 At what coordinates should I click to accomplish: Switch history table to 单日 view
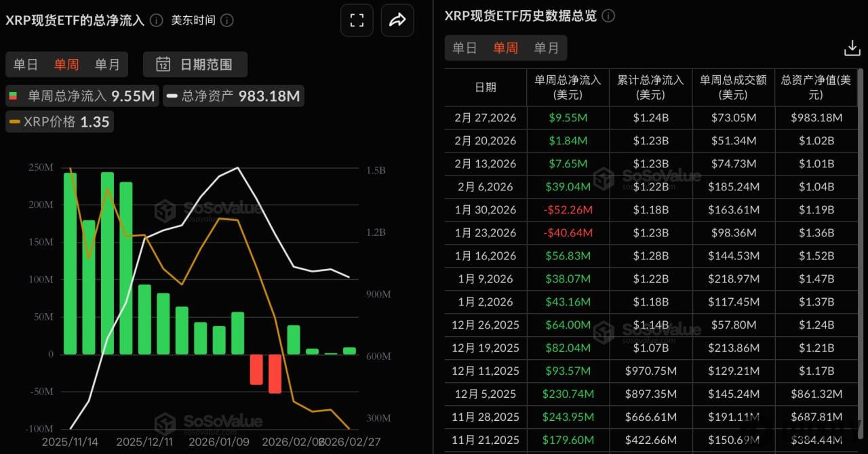[x=465, y=47]
